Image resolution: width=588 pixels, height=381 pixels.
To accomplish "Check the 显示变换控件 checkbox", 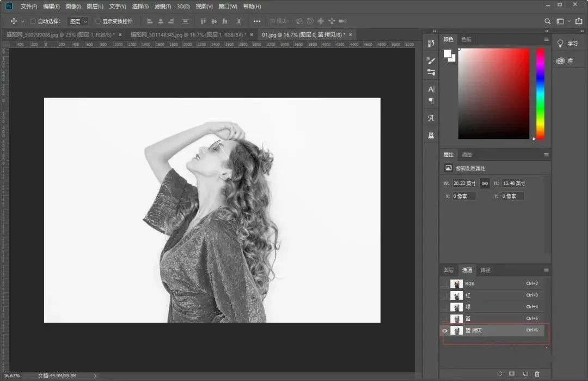I will pyautogui.click(x=98, y=21).
